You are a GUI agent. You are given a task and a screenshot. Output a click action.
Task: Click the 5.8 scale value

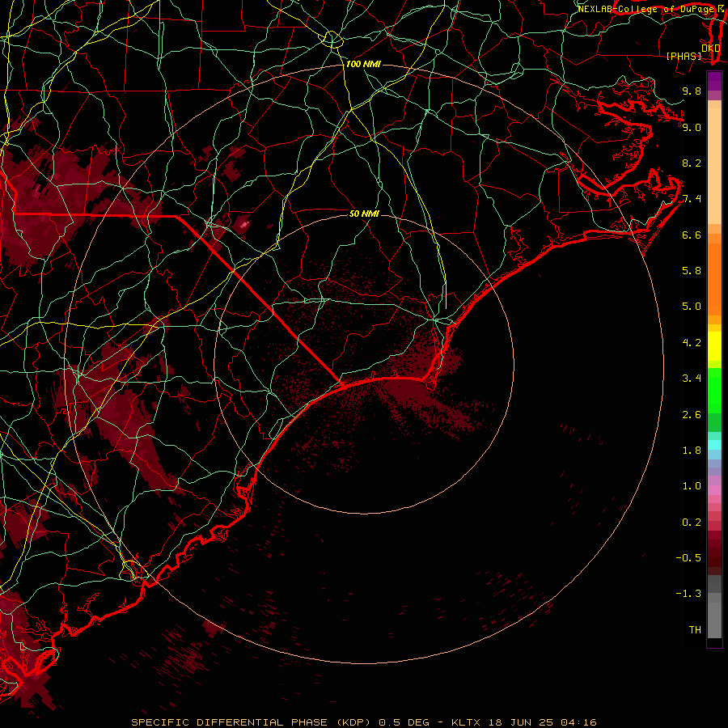point(692,271)
